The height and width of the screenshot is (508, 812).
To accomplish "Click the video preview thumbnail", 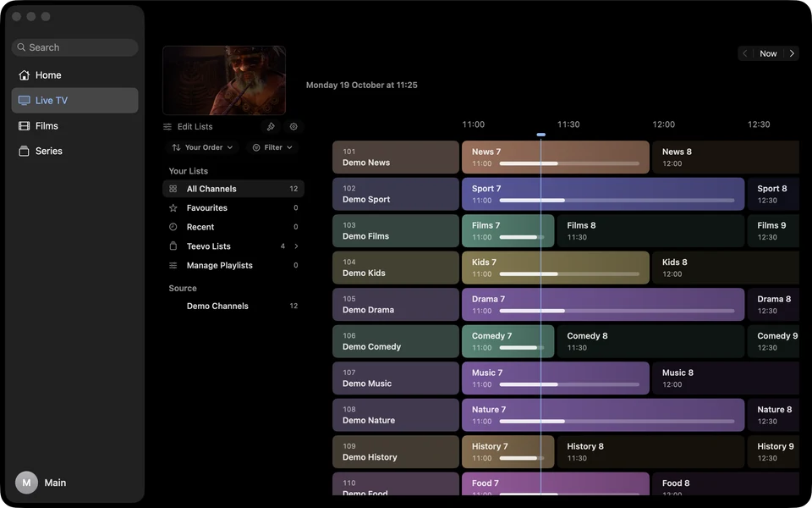I will [x=224, y=80].
